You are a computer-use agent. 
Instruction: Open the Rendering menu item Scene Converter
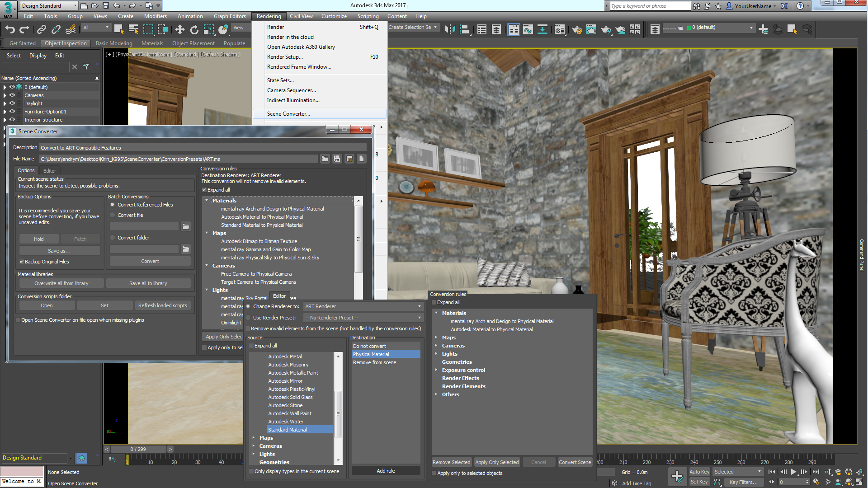click(289, 113)
